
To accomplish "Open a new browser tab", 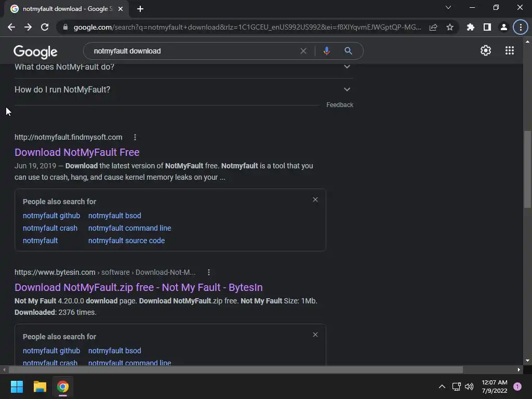I will click(x=140, y=9).
